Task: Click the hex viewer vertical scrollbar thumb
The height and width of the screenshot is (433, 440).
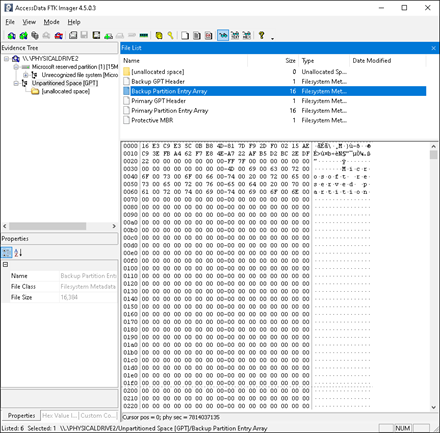Action: pos(433,155)
